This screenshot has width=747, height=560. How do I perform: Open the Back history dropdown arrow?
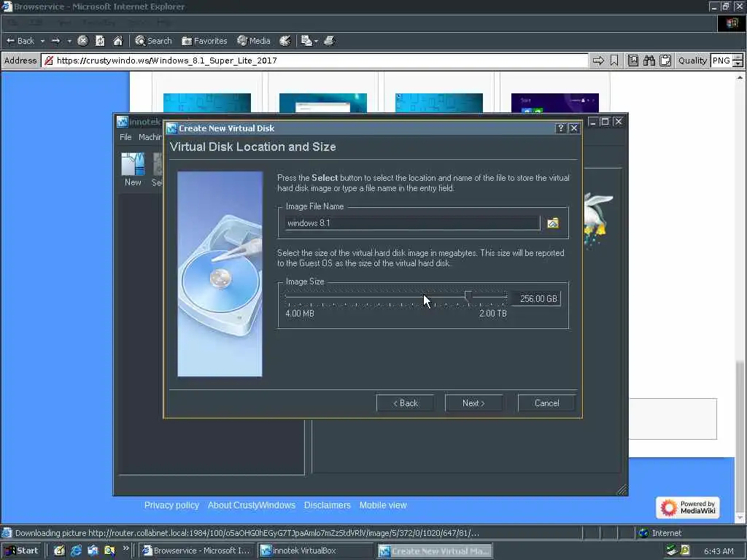pyautogui.click(x=42, y=41)
